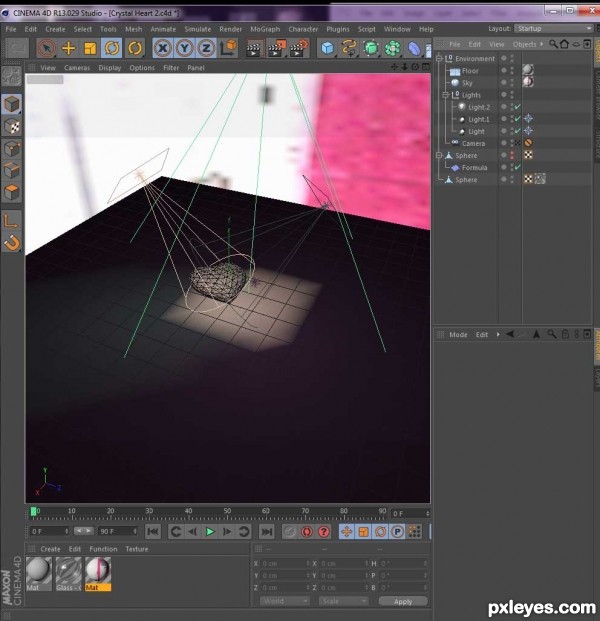Enable the Axis tool
Viewport: 600px width, 621px height.
(x=11, y=220)
